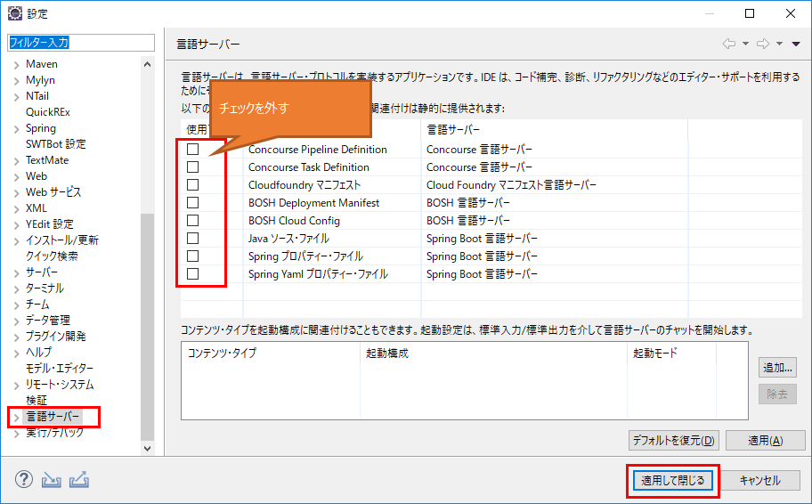Click the import preferences icon

pos(52,480)
